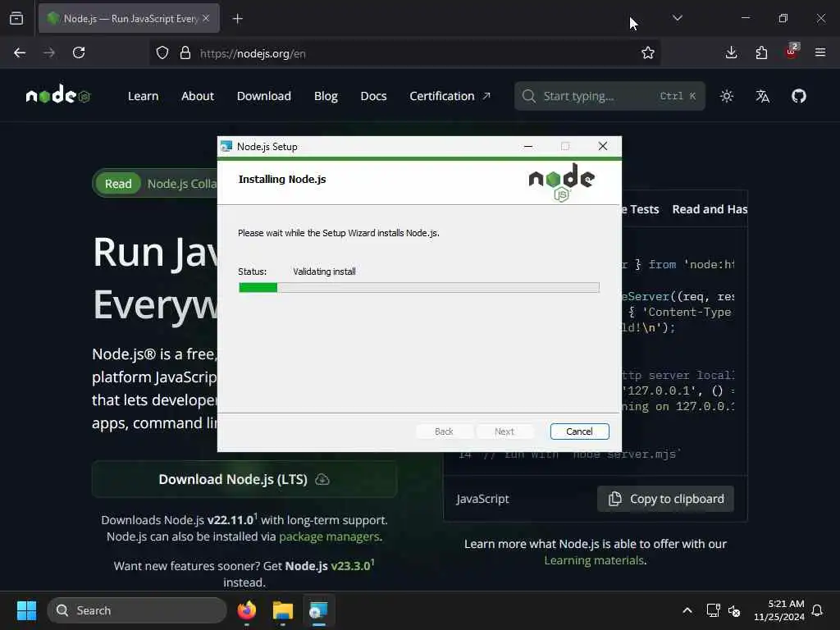Follow the Learning materials link
840x630 pixels.
[594, 559]
